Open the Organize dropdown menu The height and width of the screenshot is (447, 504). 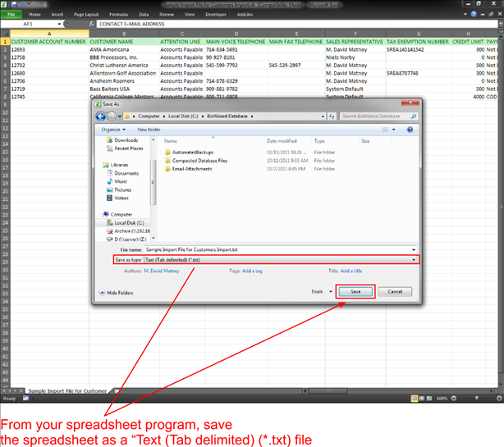point(113,130)
